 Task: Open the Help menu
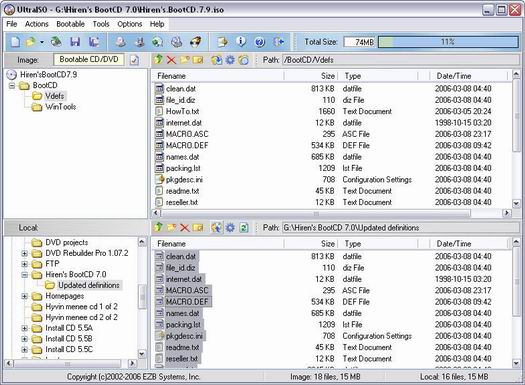pyautogui.click(x=157, y=24)
